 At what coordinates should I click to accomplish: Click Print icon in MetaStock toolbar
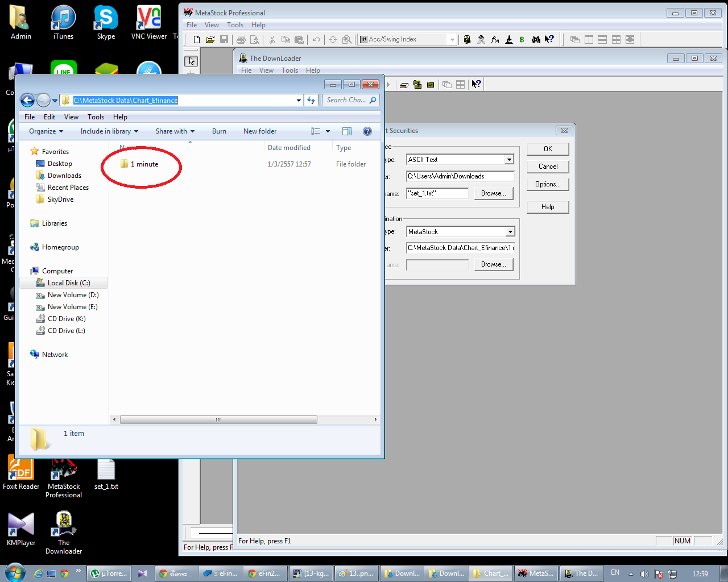[x=241, y=39]
